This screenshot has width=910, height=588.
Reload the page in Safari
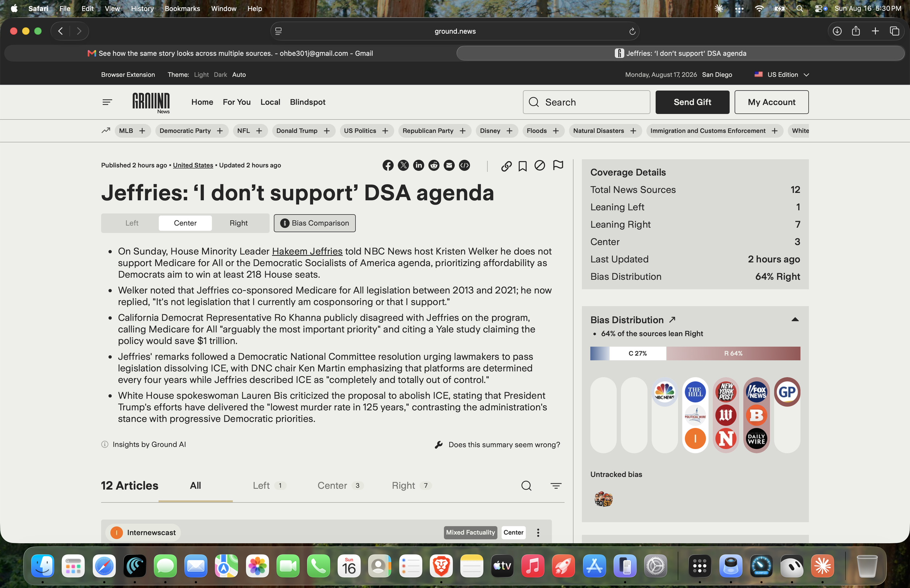coord(632,31)
